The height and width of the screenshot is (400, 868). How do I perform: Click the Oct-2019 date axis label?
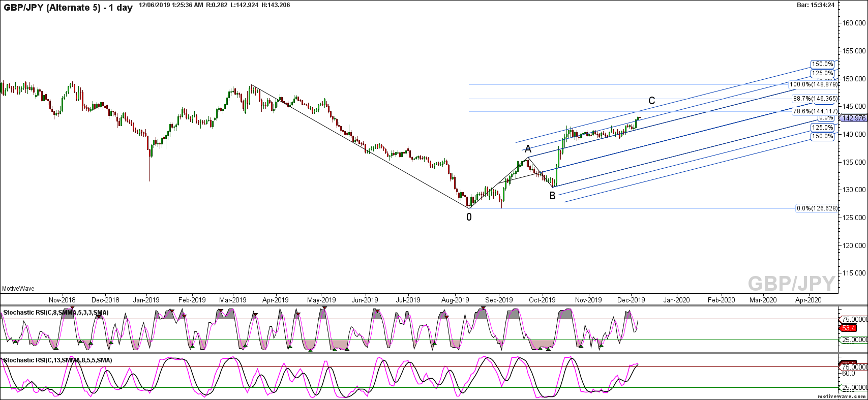(x=542, y=300)
